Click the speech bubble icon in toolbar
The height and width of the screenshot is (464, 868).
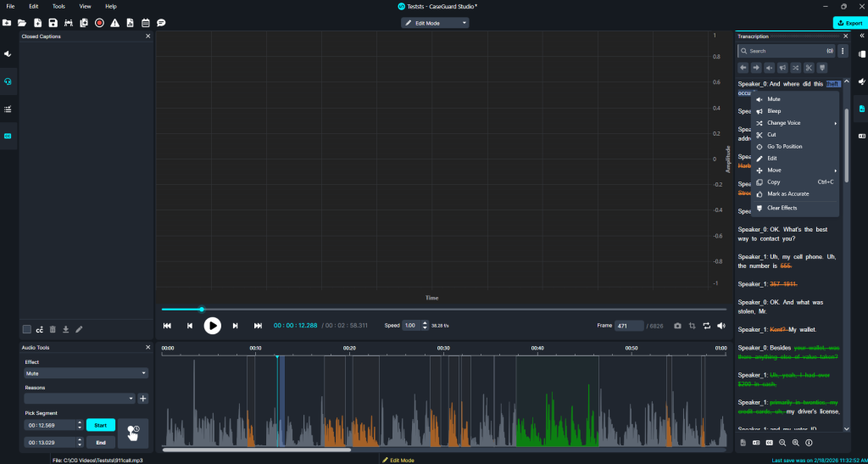[161, 23]
